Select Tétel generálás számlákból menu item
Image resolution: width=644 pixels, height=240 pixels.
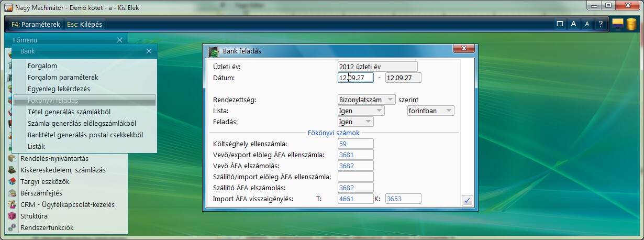tap(85, 112)
